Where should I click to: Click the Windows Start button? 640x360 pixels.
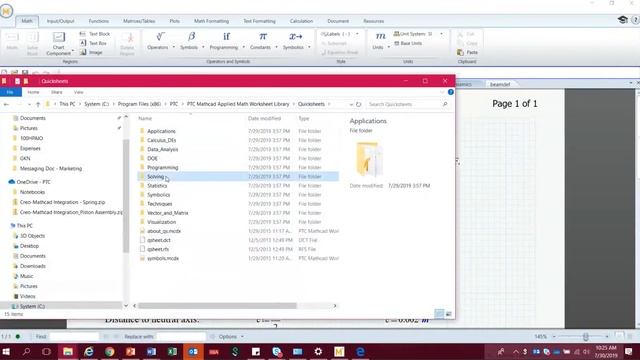coord(6,351)
